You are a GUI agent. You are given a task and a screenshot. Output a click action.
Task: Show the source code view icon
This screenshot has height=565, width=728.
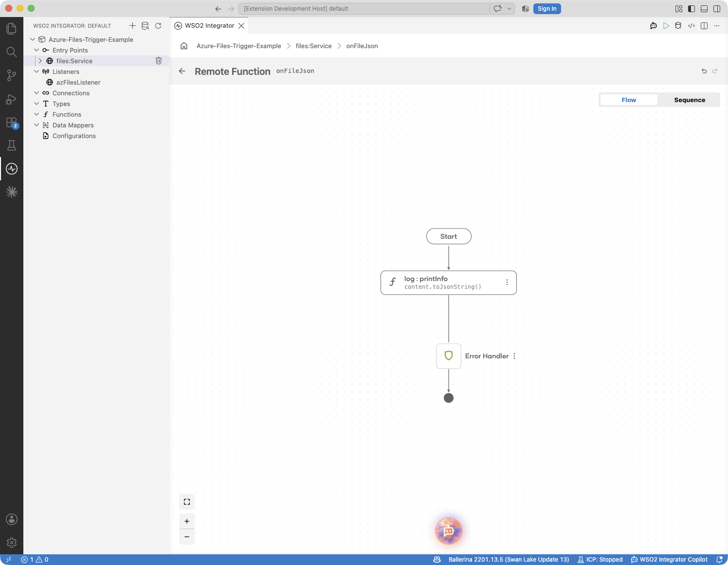[692, 26]
